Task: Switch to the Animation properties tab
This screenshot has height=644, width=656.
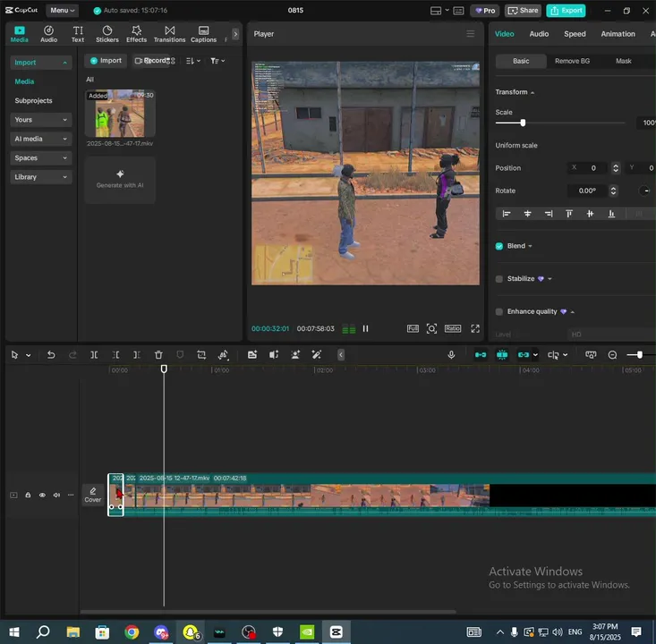Action: tap(618, 34)
